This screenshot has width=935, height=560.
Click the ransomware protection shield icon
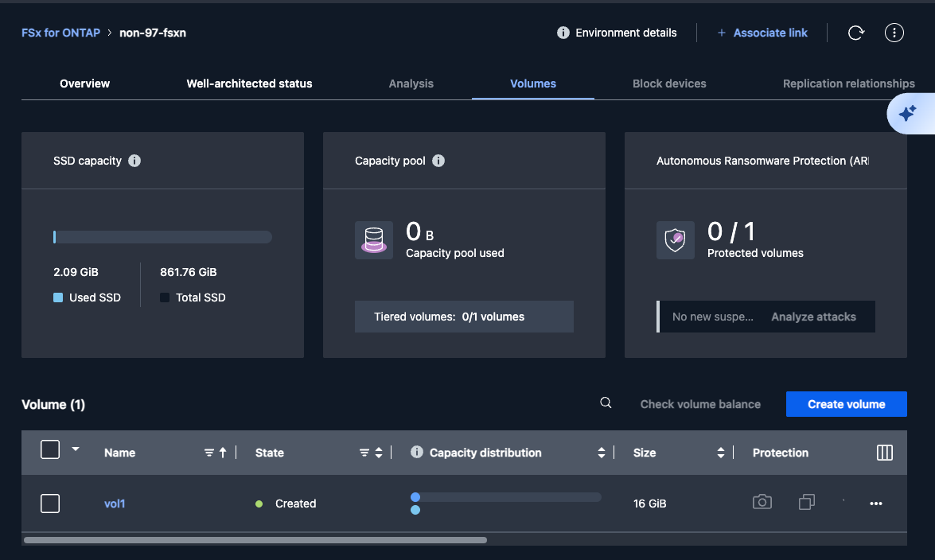pyautogui.click(x=676, y=240)
